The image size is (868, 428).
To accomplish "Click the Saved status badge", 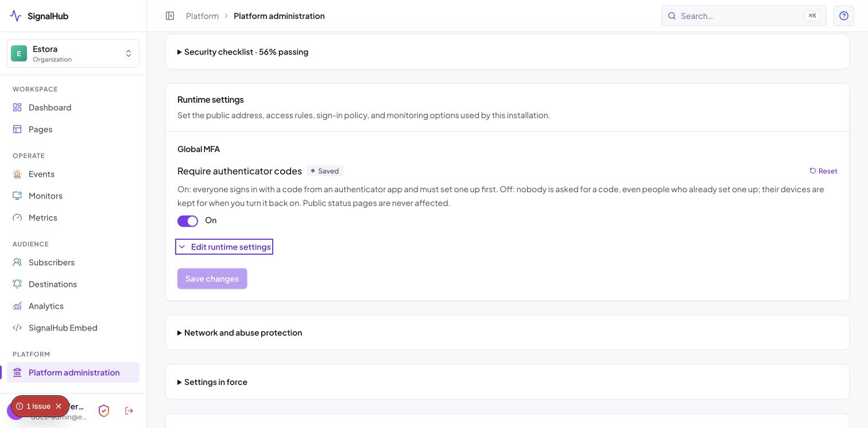I will coord(325,171).
